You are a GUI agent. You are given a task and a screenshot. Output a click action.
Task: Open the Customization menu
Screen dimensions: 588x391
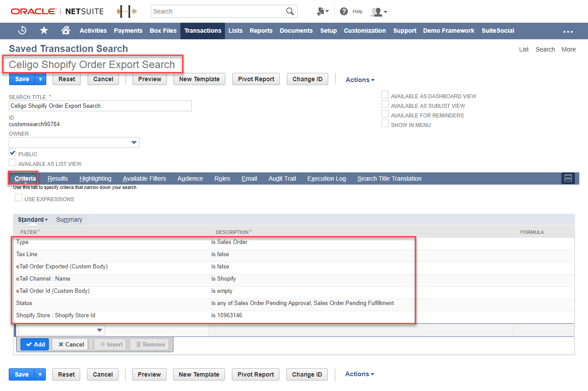point(365,31)
